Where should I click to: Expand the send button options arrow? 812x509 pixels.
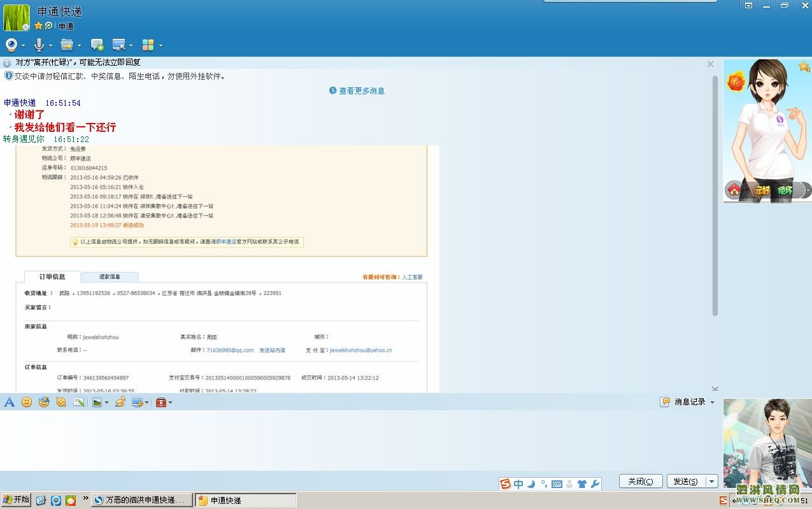point(712,482)
